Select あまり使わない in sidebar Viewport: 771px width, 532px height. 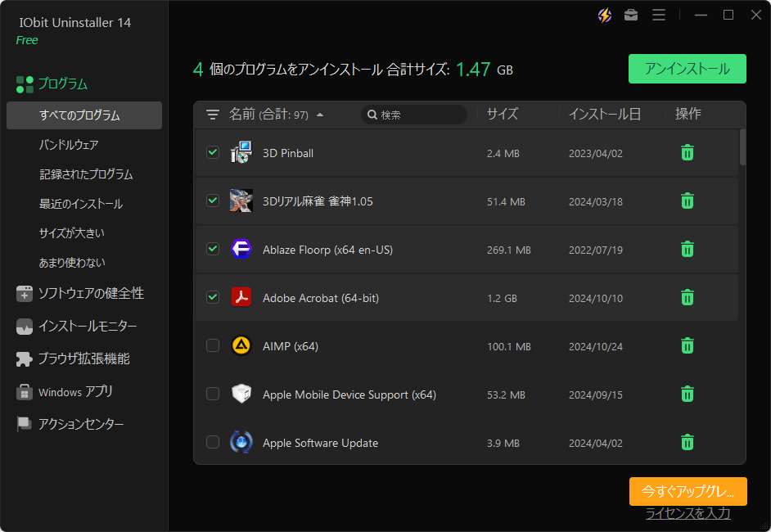point(72,263)
